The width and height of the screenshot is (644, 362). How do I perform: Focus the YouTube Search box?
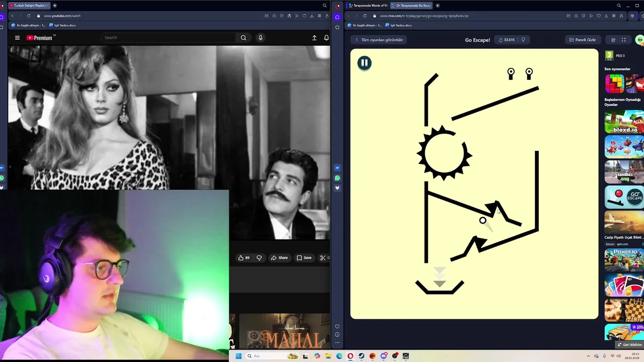[x=169, y=38]
